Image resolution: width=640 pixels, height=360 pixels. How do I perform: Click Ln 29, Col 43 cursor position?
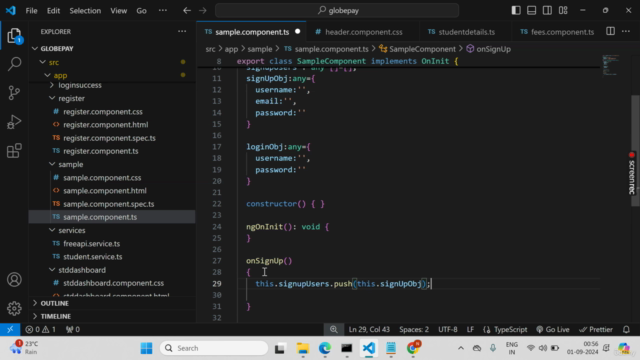click(x=369, y=329)
